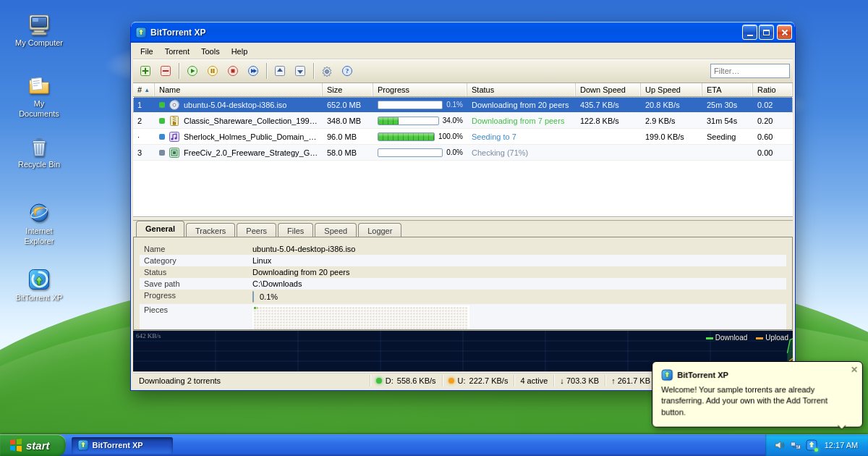The width and height of the screenshot is (868, 456).
Task: Click the 'Seeding to 7' status text
Action: (x=494, y=137)
